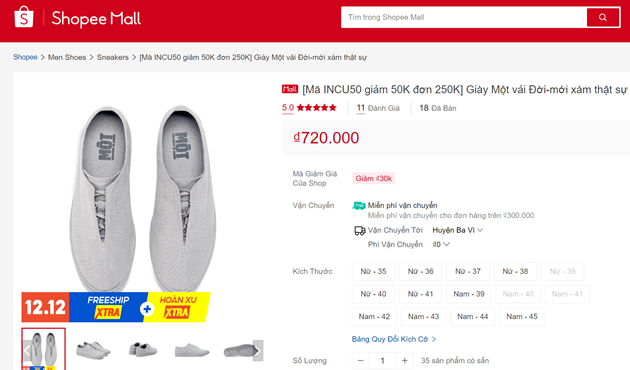Open Bảng Quy Đổi Kích Cỡ size chart

(x=394, y=339)
